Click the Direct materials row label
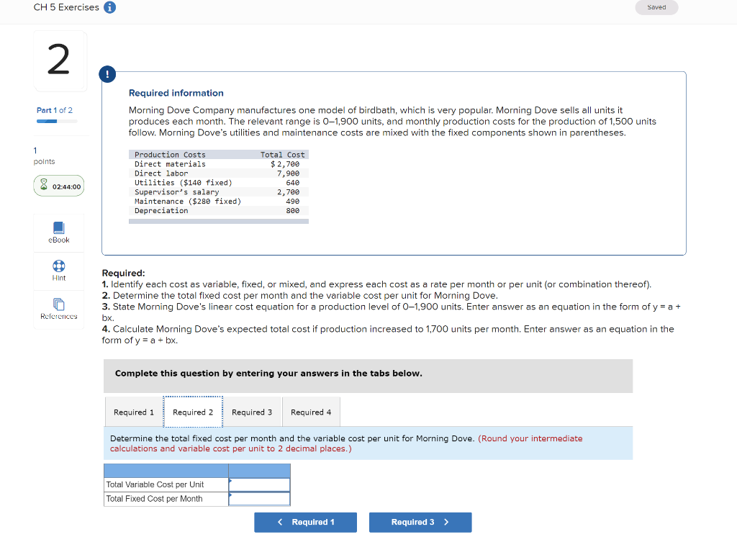 tap(170, 164)
